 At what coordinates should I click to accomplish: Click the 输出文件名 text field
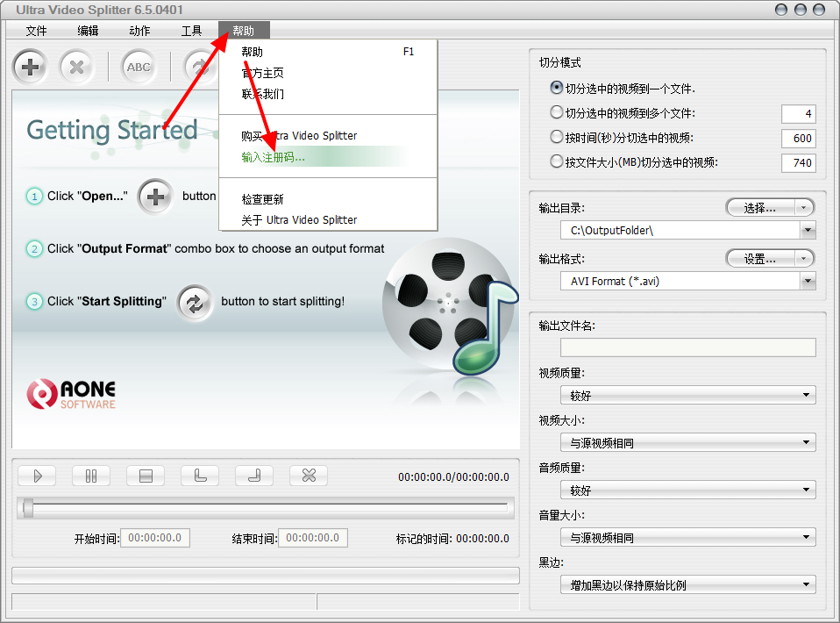point(687,347)
